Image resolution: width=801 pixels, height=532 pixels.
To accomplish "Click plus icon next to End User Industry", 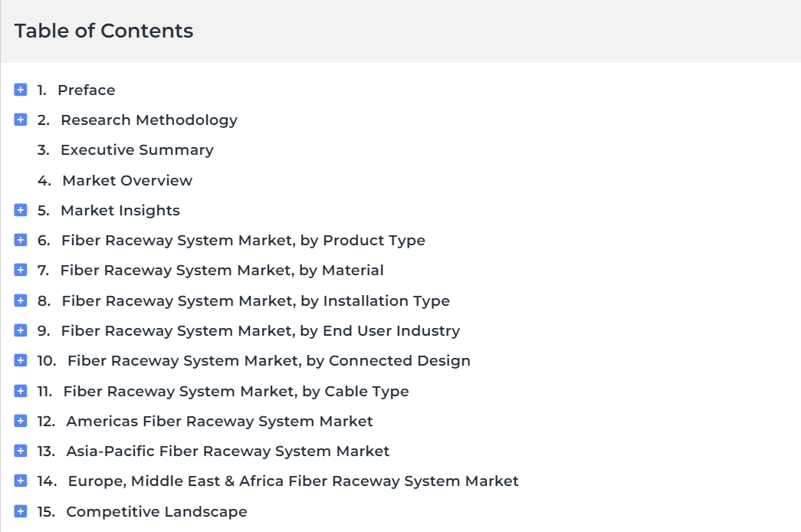I will (21, 330).
